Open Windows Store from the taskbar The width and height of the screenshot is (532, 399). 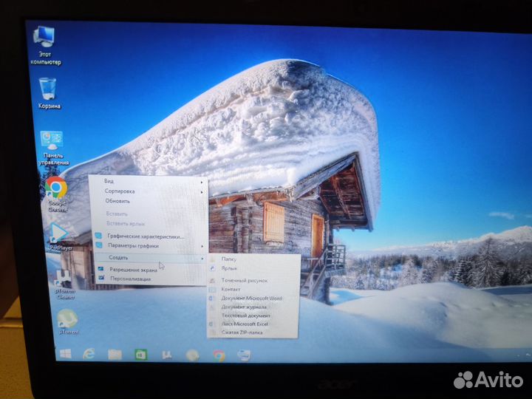coord(140,355)
